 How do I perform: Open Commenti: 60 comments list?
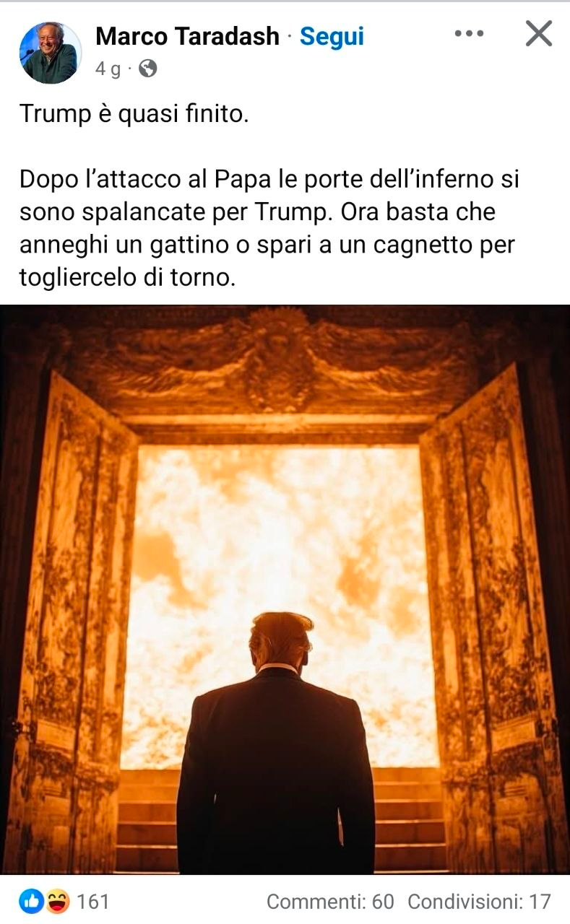coord(330,901)
